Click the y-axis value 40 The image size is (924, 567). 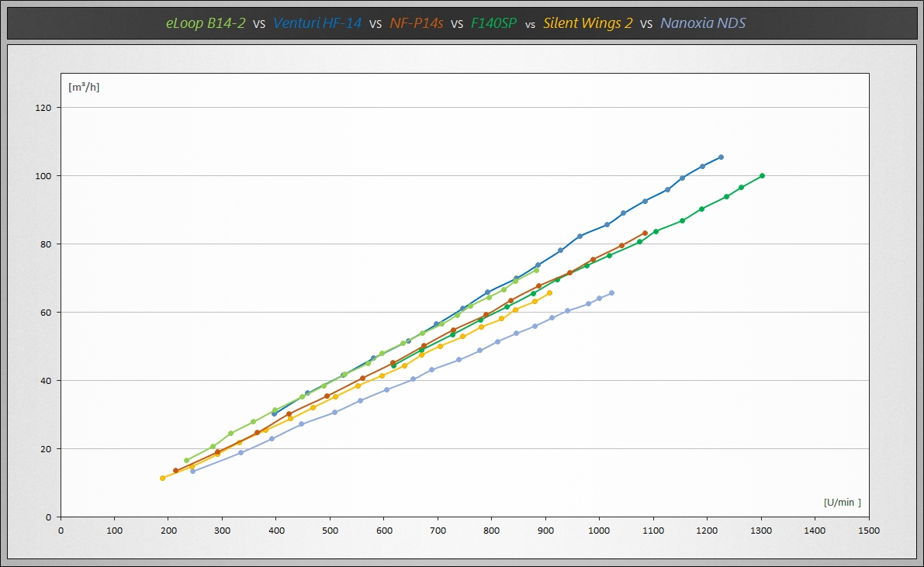click(x=46, y=381)
